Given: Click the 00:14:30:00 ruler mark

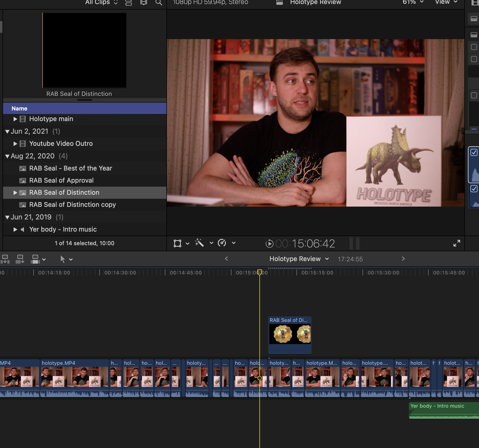Looking at the screenshot, I should coord(120,273).
